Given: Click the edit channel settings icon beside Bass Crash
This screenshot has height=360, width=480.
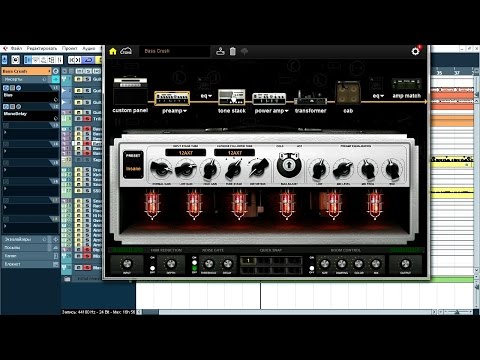Looking at the screenshot, I should point(56,71).
